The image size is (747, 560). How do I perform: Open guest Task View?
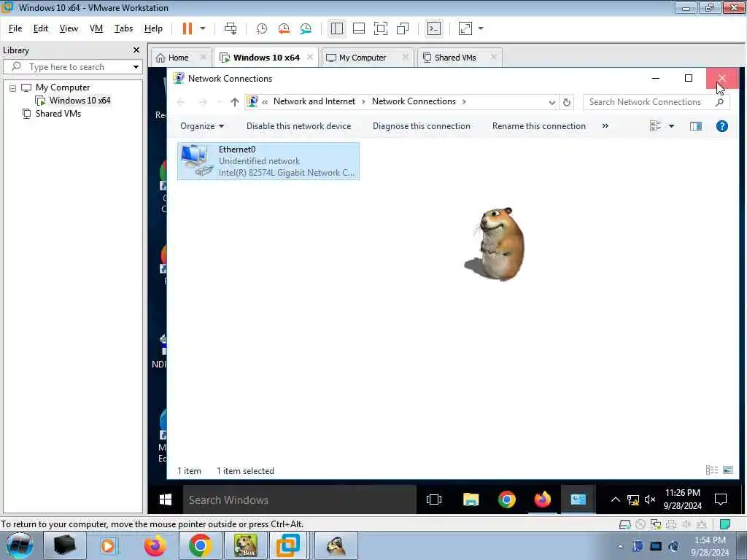[x=434, y=499]
